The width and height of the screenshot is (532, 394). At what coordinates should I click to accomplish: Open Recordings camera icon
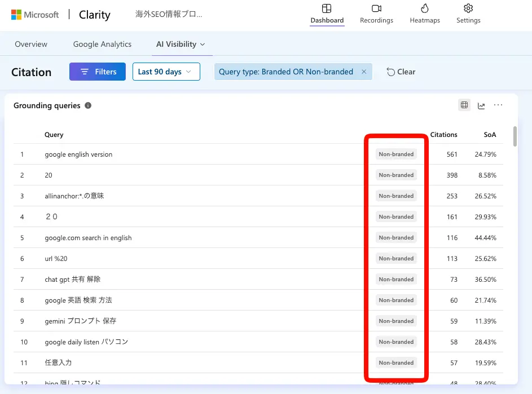tap(376, 8)
